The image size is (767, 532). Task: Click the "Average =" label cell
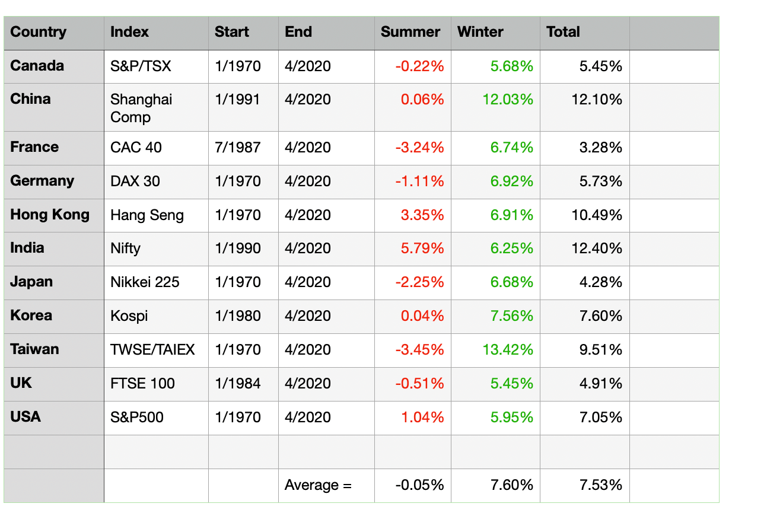coord(318,485)
